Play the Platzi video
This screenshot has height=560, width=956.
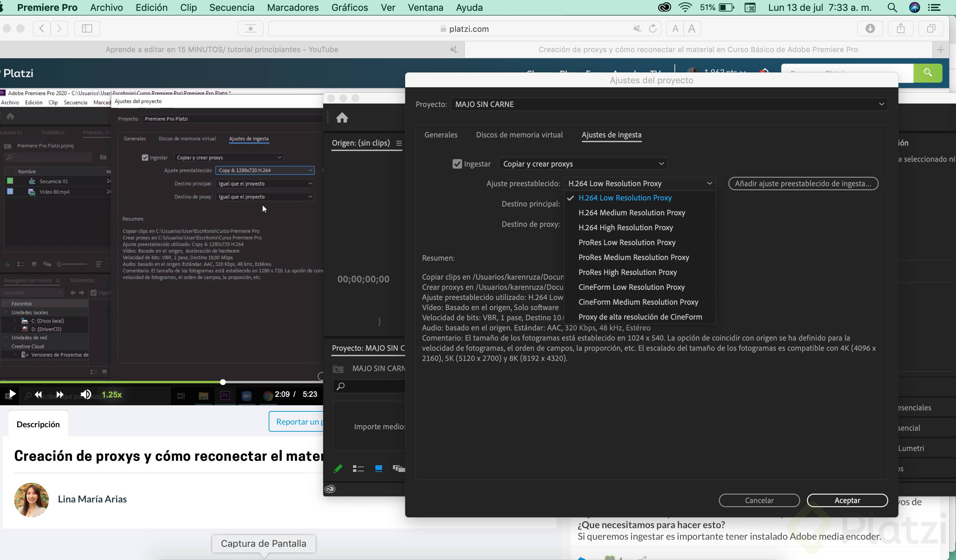pos(12,394)
